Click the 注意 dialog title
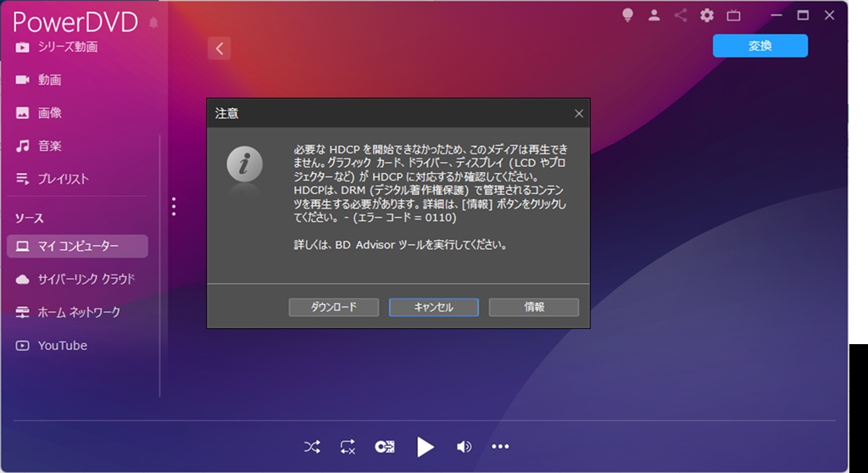This screenshot has height=473, width=868. point(227,114)
